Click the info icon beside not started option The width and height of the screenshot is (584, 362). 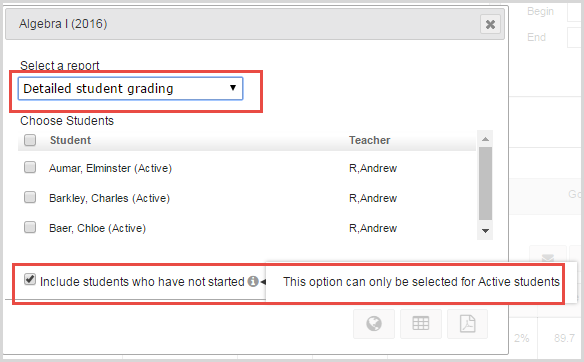(x=253, y=281)
